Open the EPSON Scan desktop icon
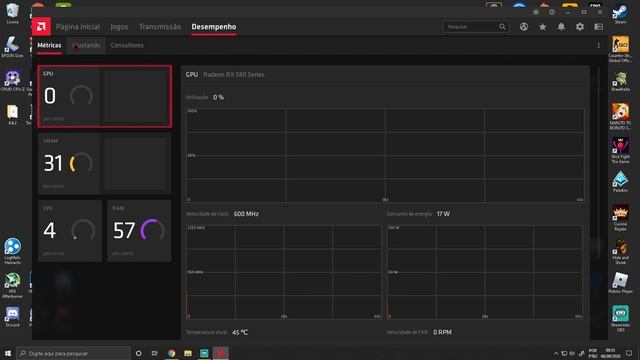 tap(12, 47)
